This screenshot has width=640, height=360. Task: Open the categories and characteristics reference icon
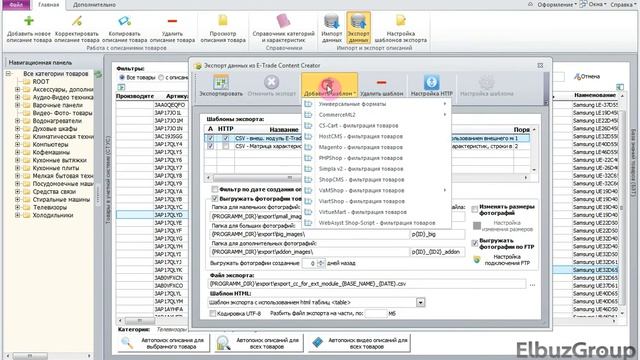283,20
